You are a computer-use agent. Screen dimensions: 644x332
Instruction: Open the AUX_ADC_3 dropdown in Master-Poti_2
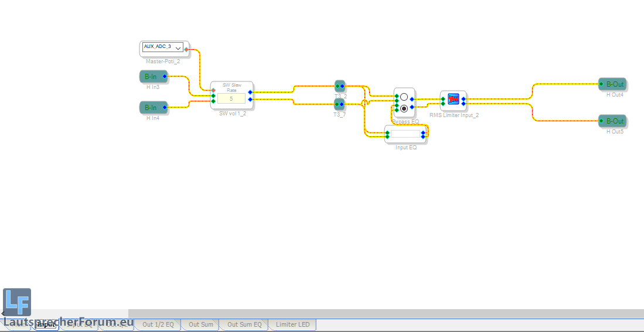[178, 47]
